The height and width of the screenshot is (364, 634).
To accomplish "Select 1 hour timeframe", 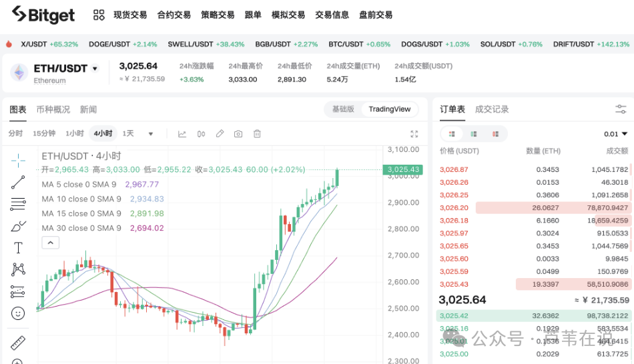I will pos(74,133).
